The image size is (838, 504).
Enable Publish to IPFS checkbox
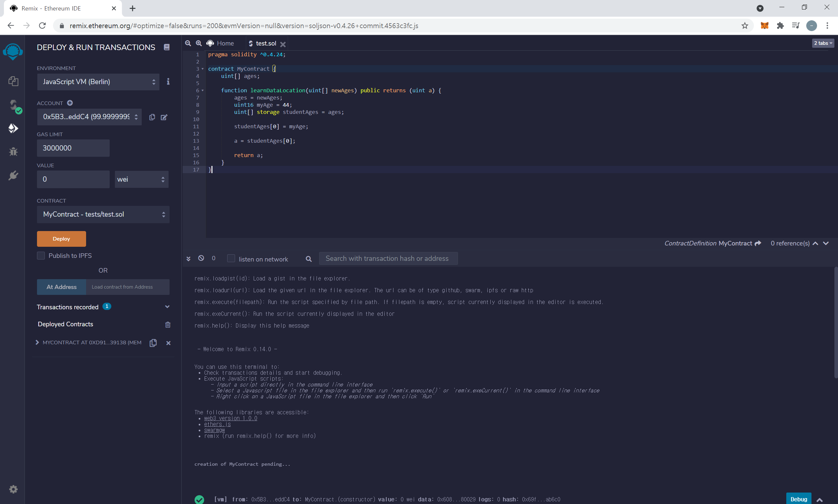pyautogui.click(x=41, y=255)
